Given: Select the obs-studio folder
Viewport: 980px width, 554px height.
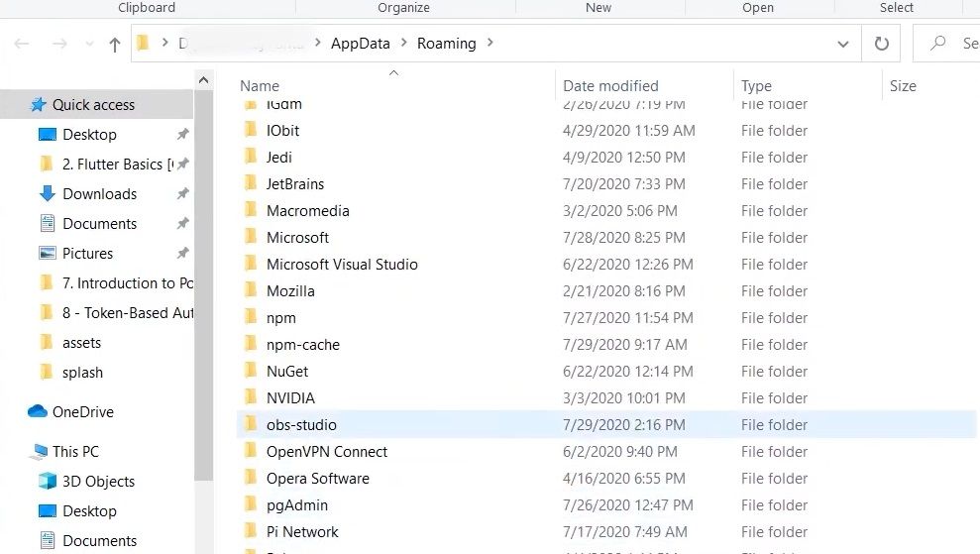Looking at the screenshot, I should pos(606,424).
